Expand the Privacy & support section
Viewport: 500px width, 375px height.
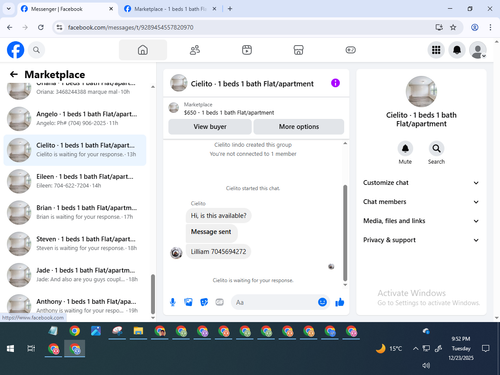click(421, 240)
